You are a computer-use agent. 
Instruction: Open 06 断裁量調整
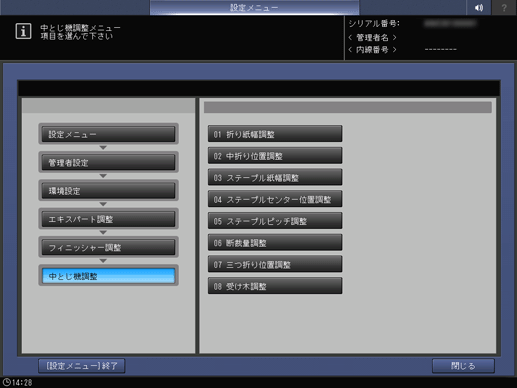pyautogui.click(x=275, y=242)
